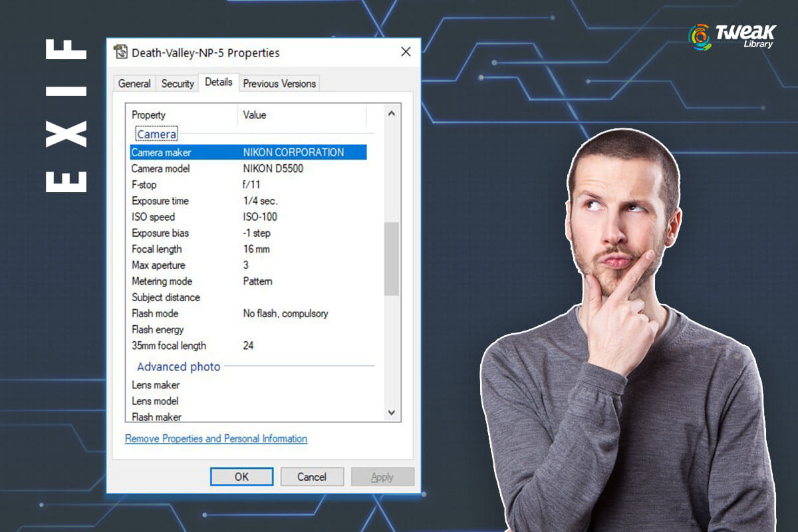The height and width of the screenshot is (532, 798).
Task: Switch to the General tab
Action: pyautogui.click(x=134, y=84)
